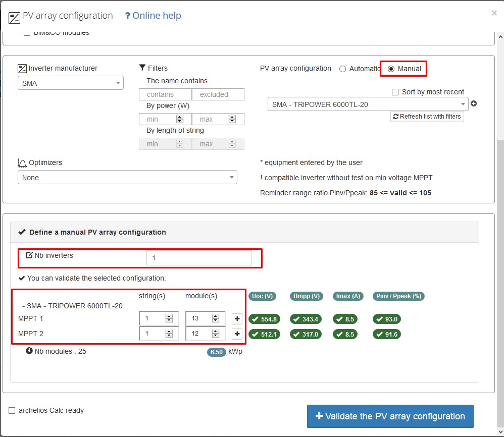Click the 554.8 Uoc value badge
The height and width of the screenshot is (437, 504).
(264, 319)
